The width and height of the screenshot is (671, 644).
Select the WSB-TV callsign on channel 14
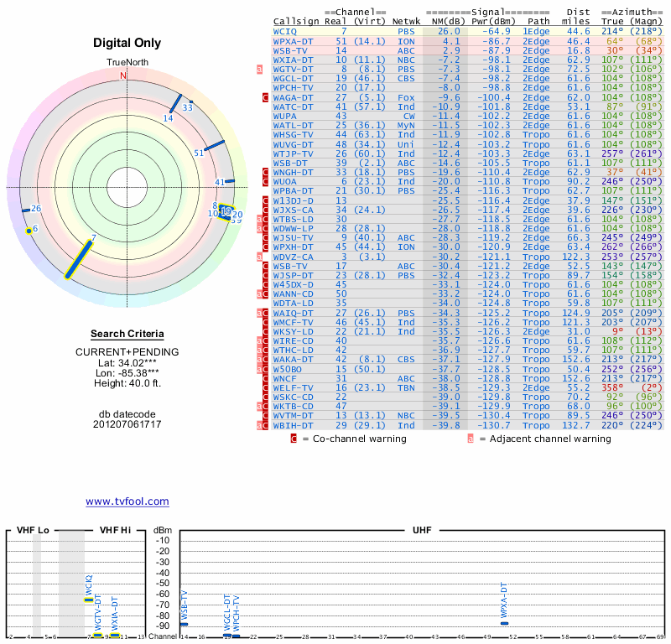pos(290,49)
